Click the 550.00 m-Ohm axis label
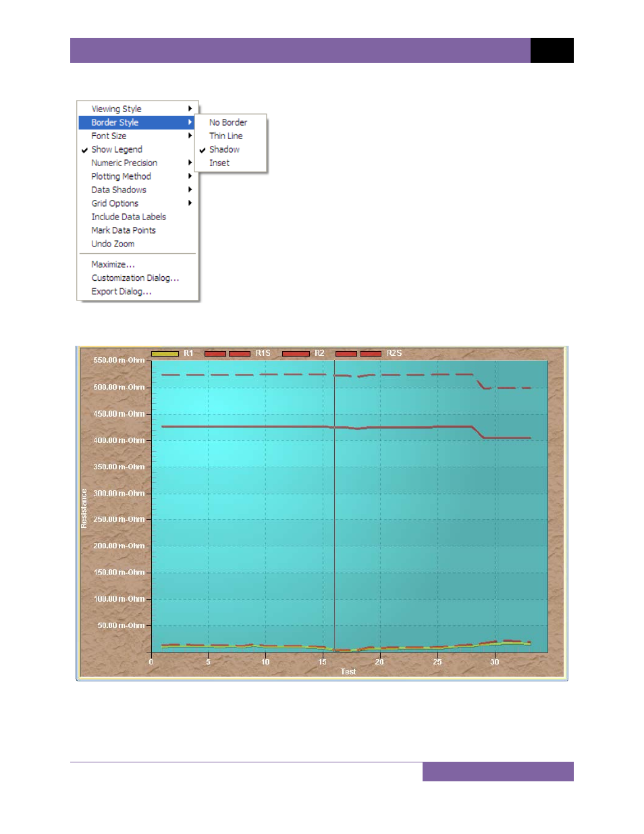The image size is (644, 834). 119,361
